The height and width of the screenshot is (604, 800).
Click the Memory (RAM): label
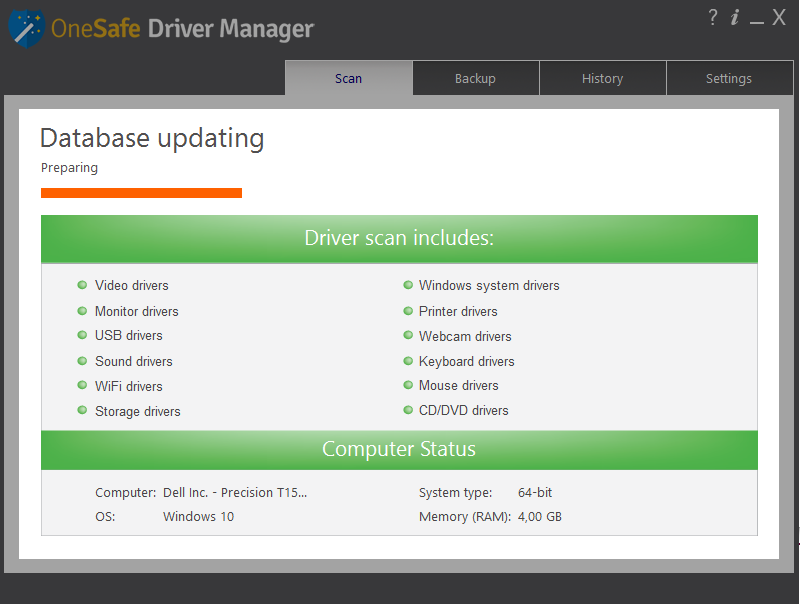(465, 516)
